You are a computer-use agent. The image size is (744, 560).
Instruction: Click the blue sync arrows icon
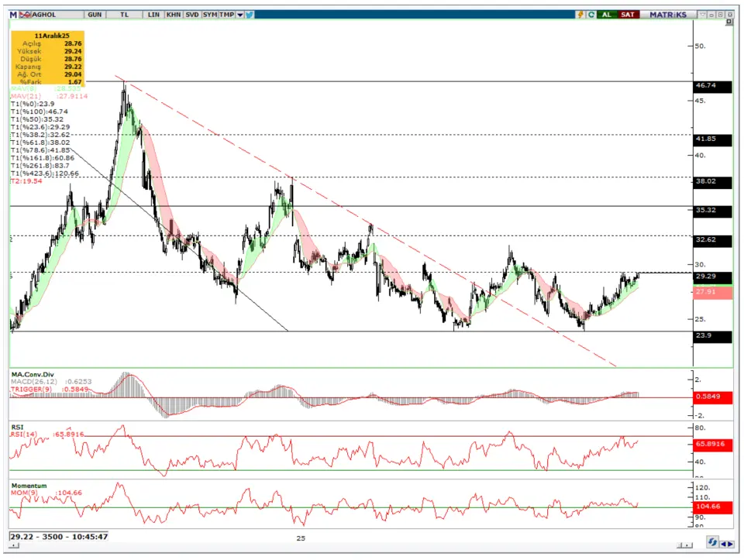tap(711, 544)
